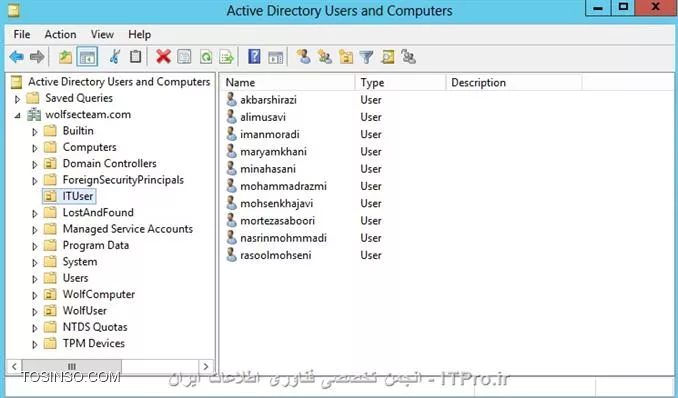Click the green Refresh icon
Screen dimensions: 678x398
tap(206, 57)
